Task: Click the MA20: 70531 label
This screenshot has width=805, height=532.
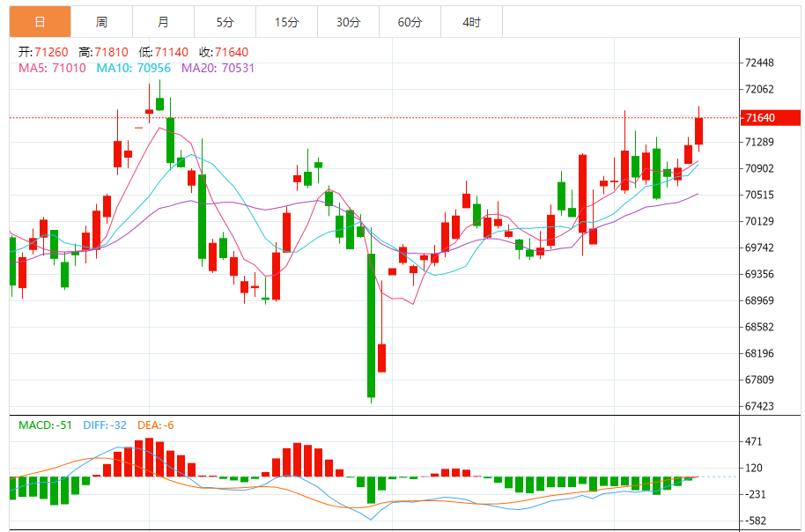Action: click(x=218, y=68)
